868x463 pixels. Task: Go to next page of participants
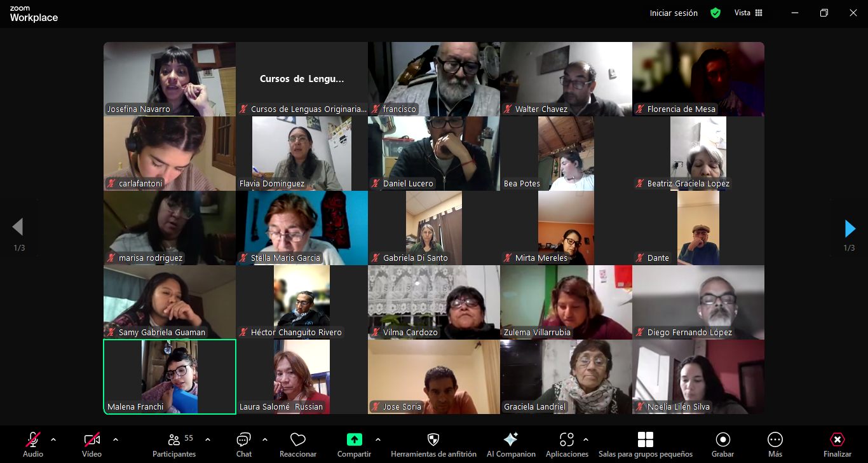click(850, 228)
